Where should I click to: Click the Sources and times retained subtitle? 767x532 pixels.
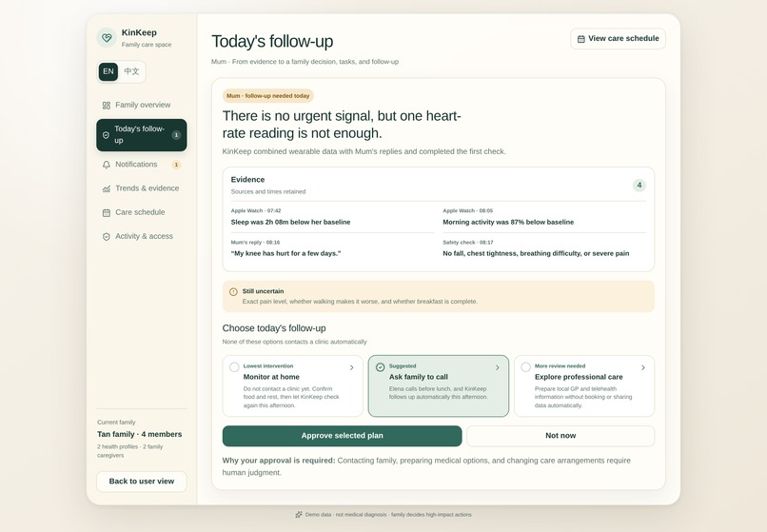268,192
